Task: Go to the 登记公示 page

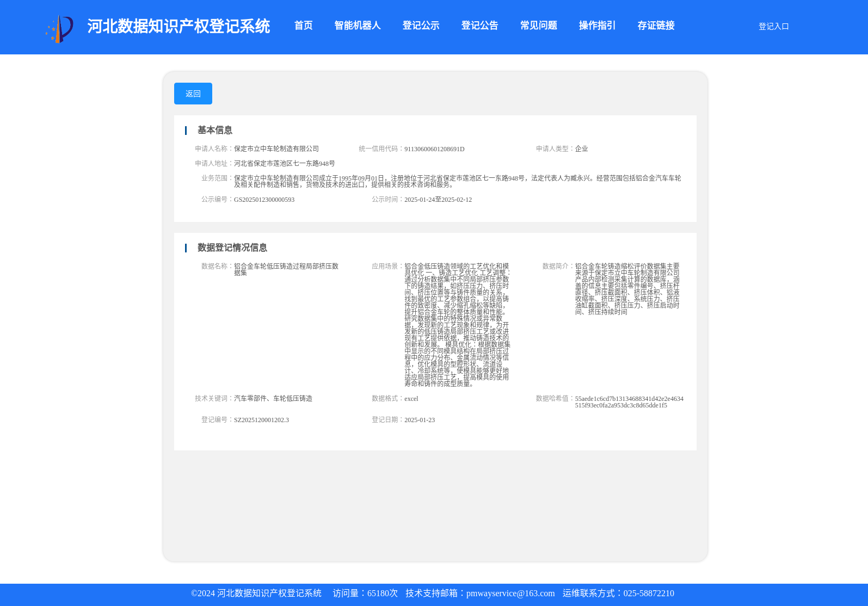Action: click(420, 26)
